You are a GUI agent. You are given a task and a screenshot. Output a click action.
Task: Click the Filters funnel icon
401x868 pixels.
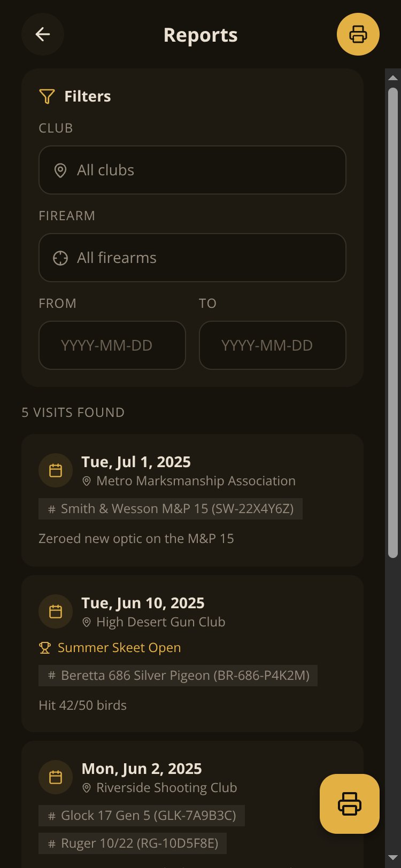[x=47, y=96]
